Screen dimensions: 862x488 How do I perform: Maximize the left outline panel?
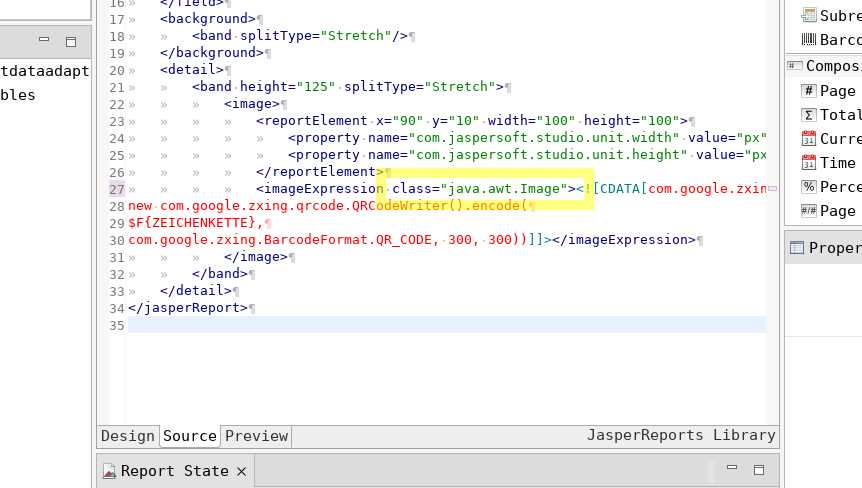(71, 41)
